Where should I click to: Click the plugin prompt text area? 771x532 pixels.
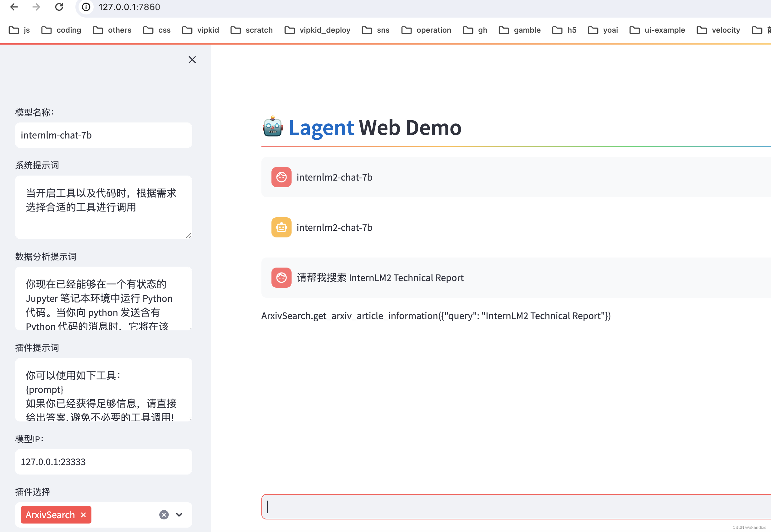[x=103, y=389]
